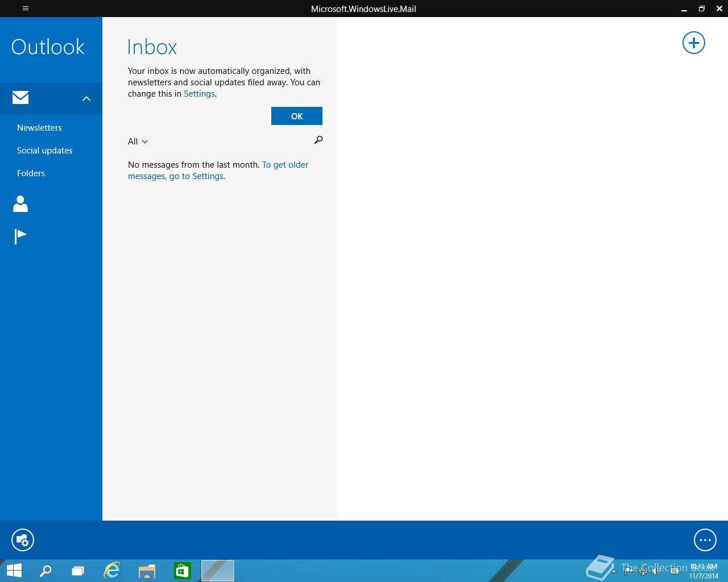Open File Explorer from the taskbar
The height and width of the screenshot is (582, 728).
pos(147,571)
